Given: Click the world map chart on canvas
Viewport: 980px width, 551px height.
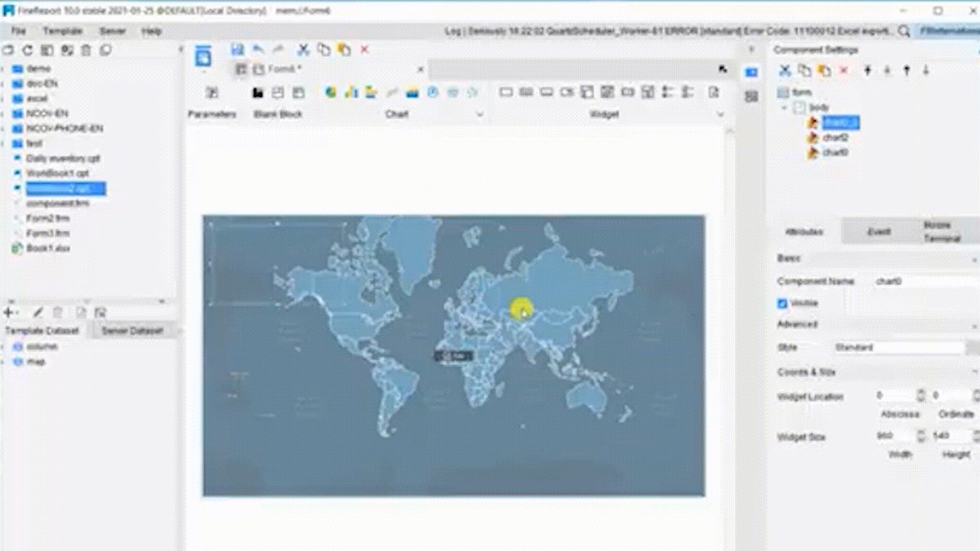Looking at the screenshot, I should (453, 355).
